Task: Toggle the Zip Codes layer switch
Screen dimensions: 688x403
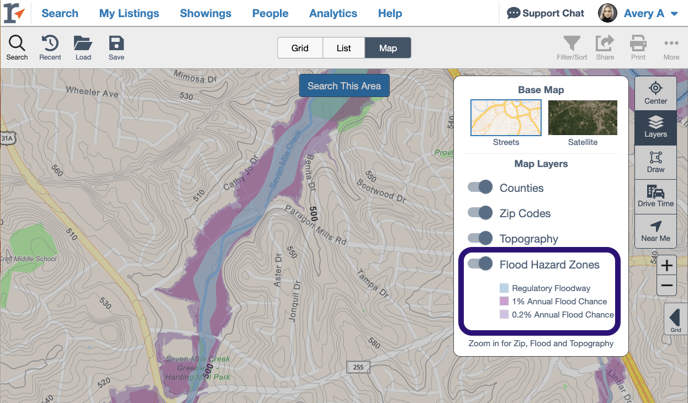Action: tap(481, 213)
